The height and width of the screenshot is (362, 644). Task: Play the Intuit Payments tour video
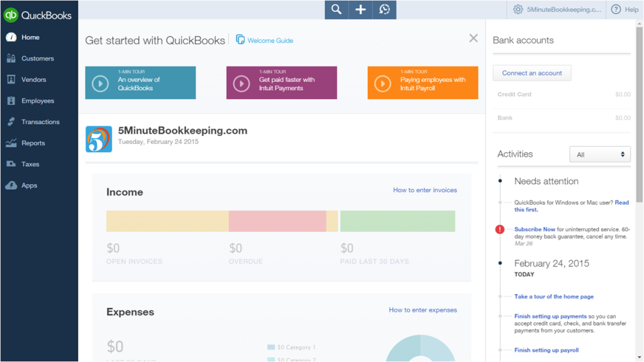(x=241, y=84)
